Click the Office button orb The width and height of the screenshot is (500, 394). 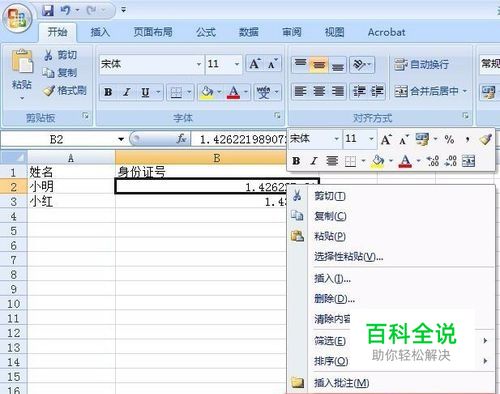click(x=17, y=19)
